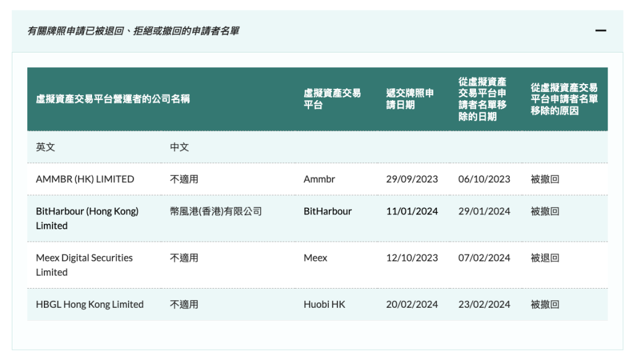Select the Ammbr platform cell
633x364 pixels.
pos(320,179)
